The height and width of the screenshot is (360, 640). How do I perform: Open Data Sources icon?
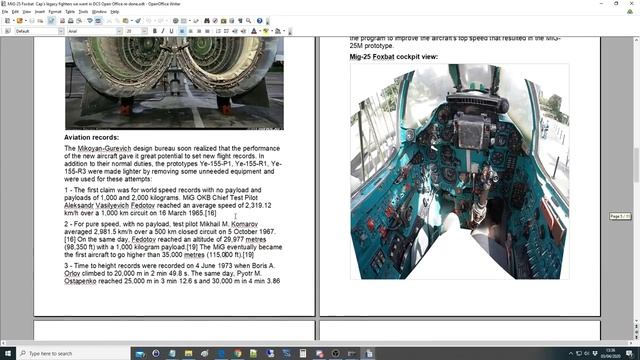tap(232, 20)
